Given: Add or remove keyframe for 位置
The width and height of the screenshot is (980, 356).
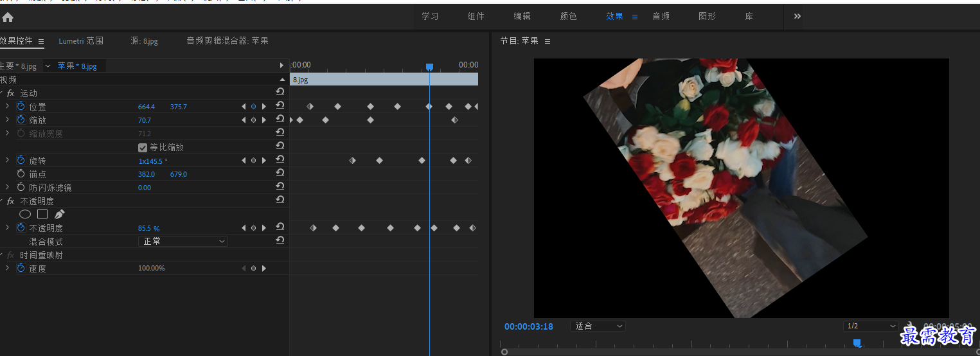Looking at the screenshot, I should coord(253,106).
